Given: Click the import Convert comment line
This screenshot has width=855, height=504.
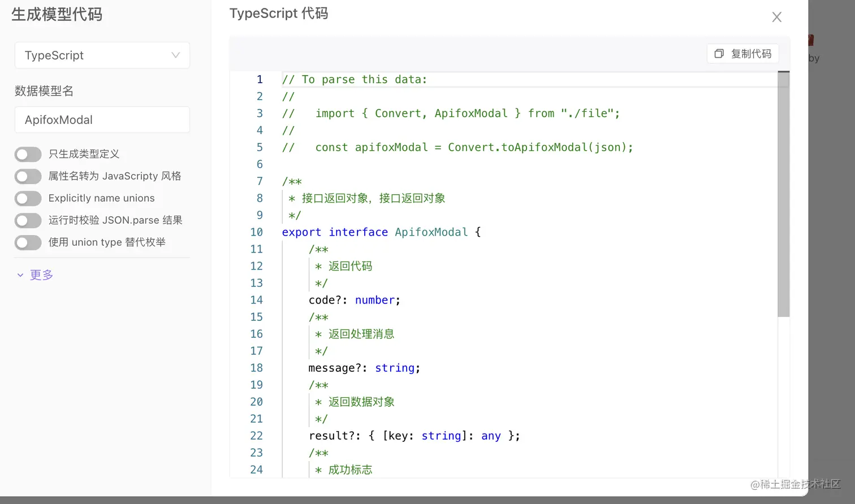Looking at the screenshot, I should tap(451, 114).
